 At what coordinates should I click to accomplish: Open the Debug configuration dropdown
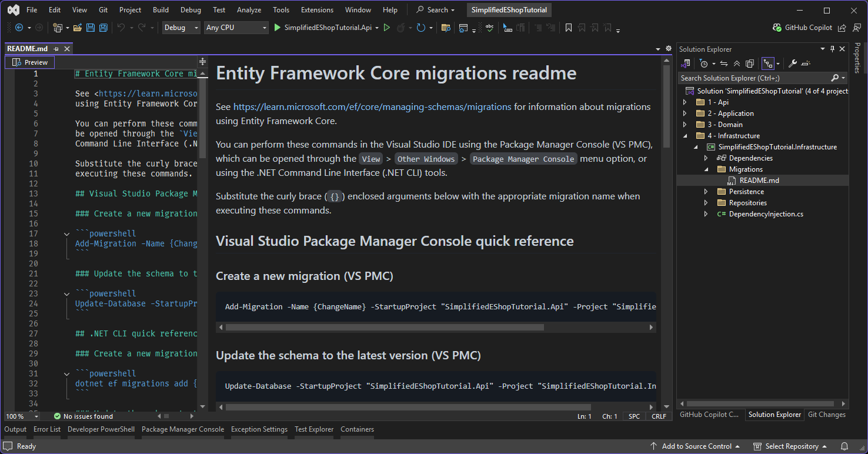click(x=181, y=28)
